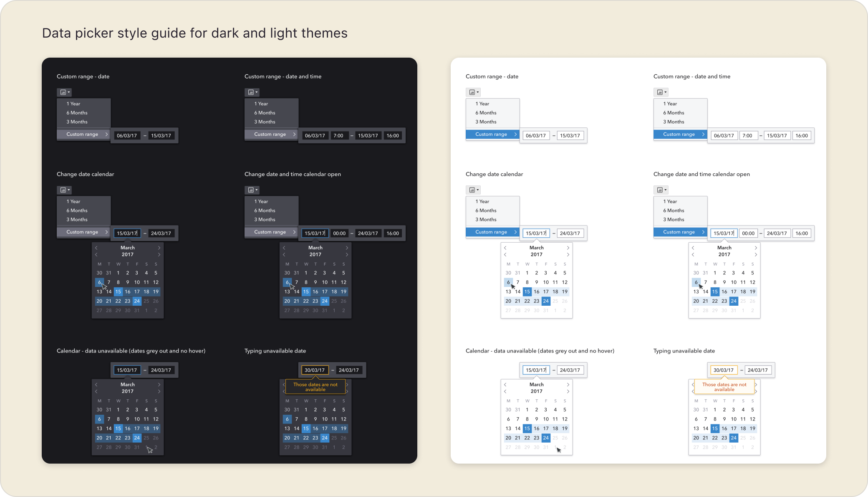
Task: Select day 24 in dark 'Change date calendar'
Action: [x=137, y=301]
